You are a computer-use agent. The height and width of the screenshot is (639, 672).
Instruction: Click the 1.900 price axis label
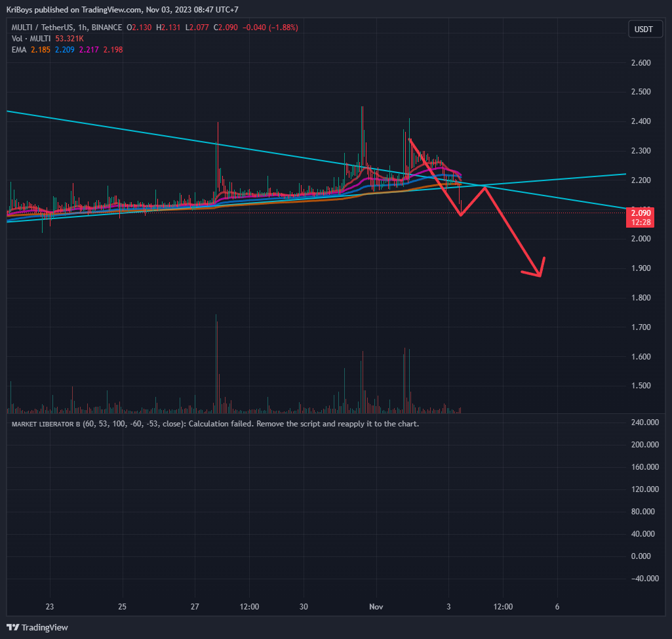point(641,268)
